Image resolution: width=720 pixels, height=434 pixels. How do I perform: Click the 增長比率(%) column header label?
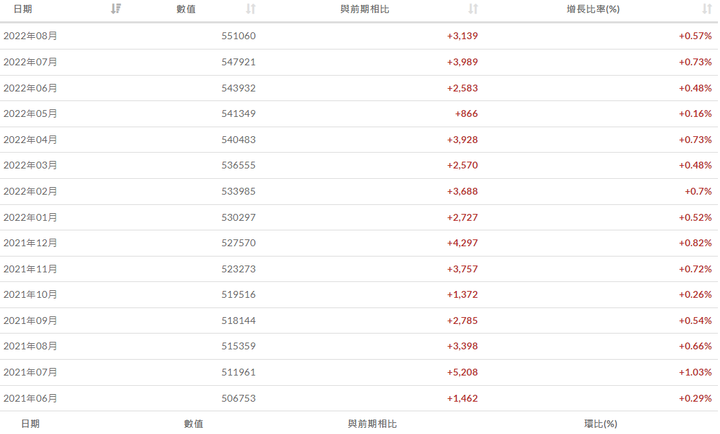coord(593,9)
